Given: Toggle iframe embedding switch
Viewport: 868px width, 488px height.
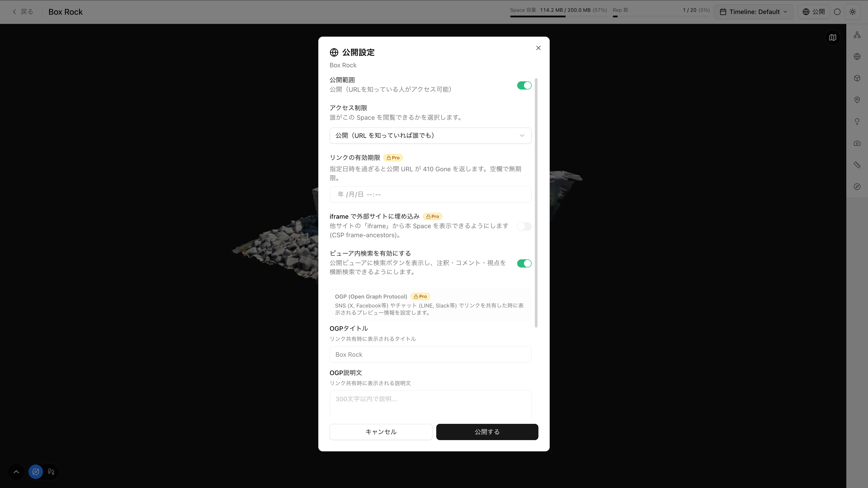Looking at the screenshot, I should tap(524, 226).
